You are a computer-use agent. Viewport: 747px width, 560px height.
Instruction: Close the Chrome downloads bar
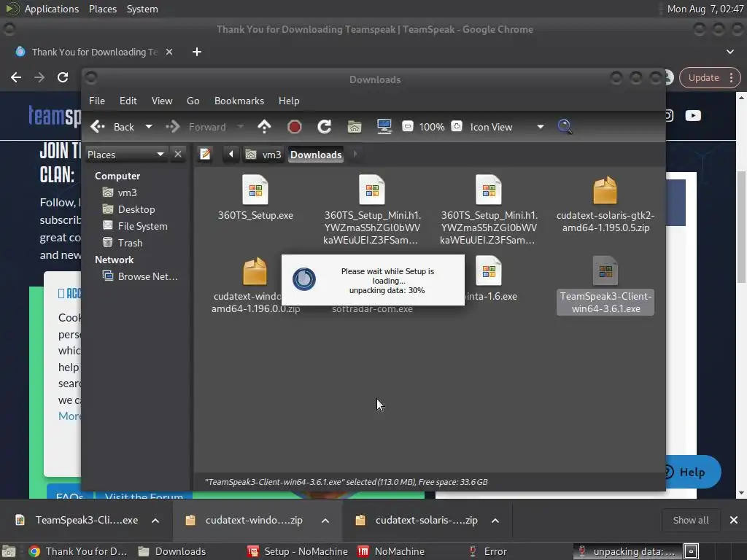734,520
